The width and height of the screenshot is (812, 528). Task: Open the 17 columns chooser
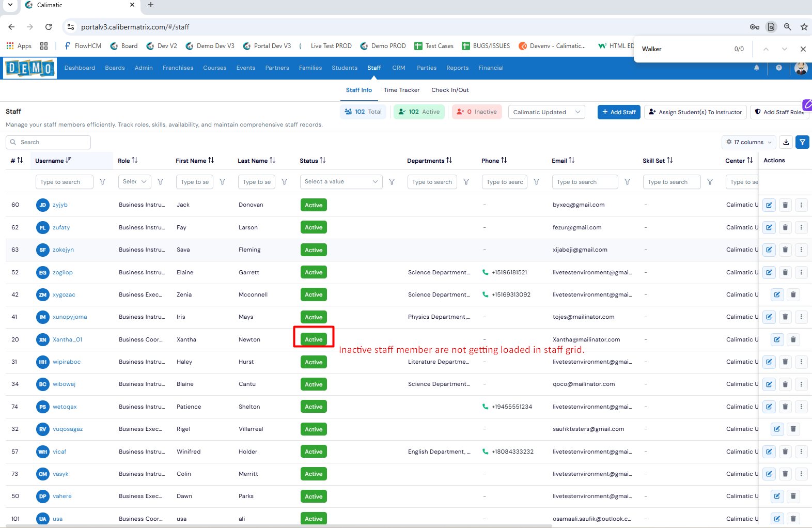pos(749,142)
